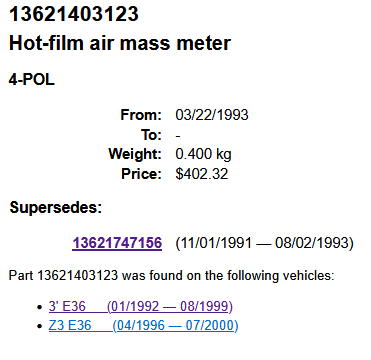
Task: Click the 11/01/1991 — 08/02/1993 date range
Action: (x=264, y=243)
